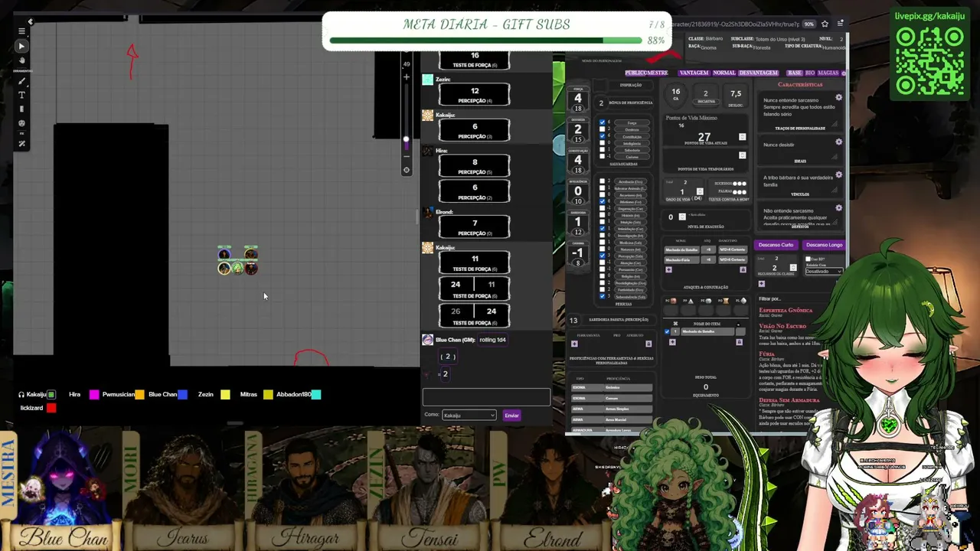980x551 pixels.
Task: Open gear next to 'Nunca desistir' ideals
Action: pos(838,142)
